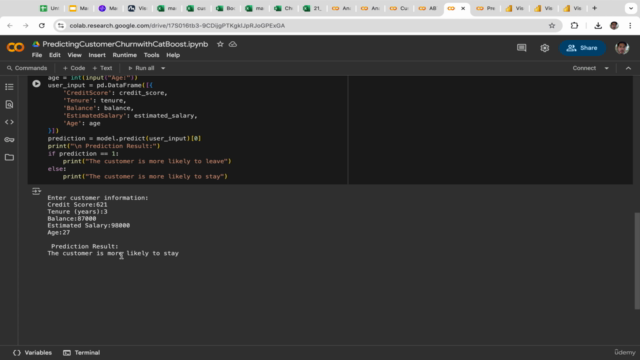Open a new browser tab
This screenshot has width=640, height=360.
[594, 8]
